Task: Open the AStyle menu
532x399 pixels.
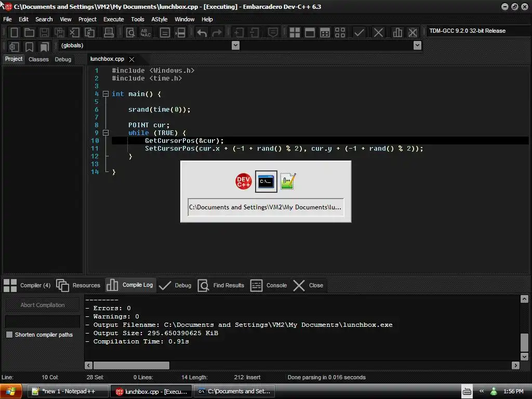Action: (159, 19)
